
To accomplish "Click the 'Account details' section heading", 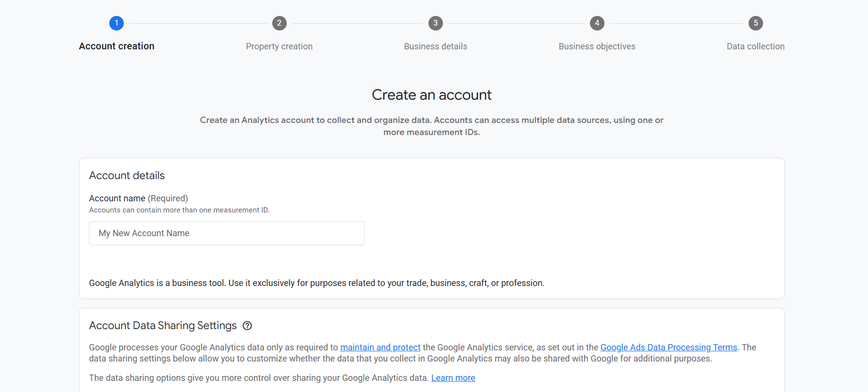I will click(127, 176).
